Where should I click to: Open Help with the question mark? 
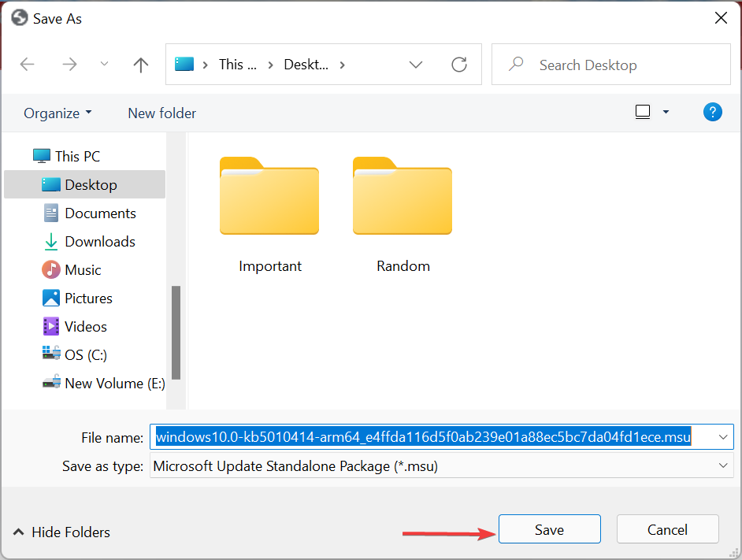pyautogui.click(x=712, y=112)
